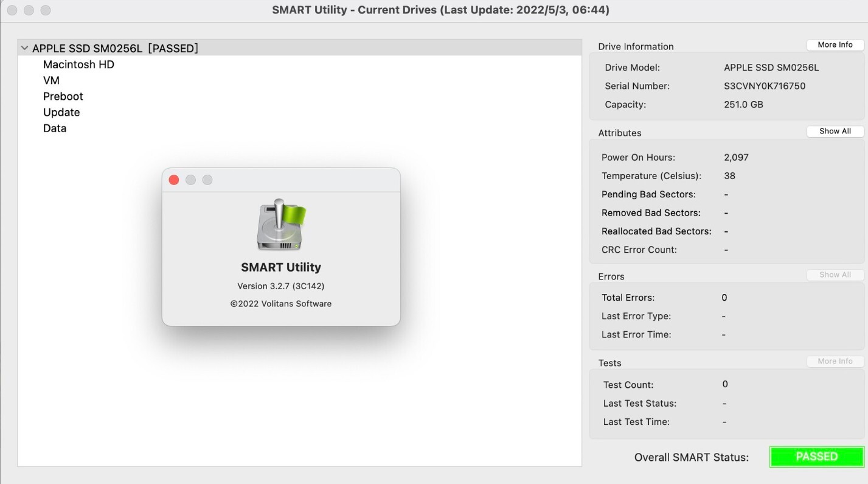Click Show All in Errors section
Image resolution: width=868 pixels, height=484 pixels.
(x=835, y=275)
